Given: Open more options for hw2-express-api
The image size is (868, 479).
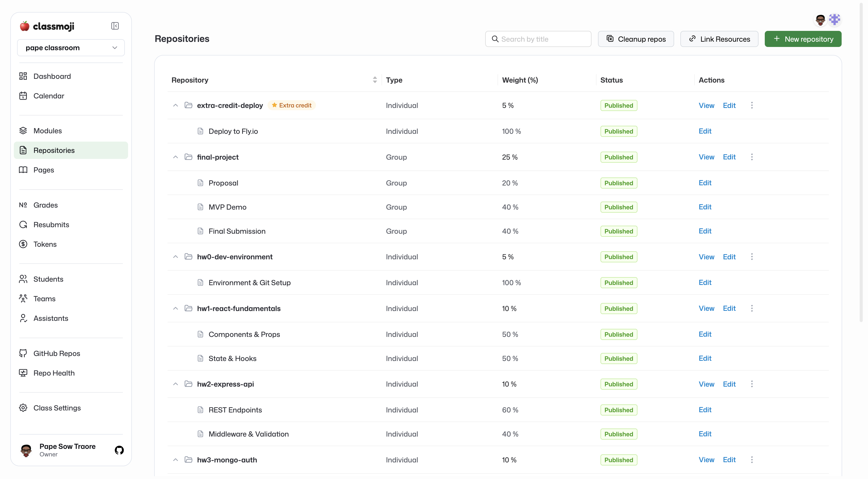Looking at the screenshot, I should point(752,384).
